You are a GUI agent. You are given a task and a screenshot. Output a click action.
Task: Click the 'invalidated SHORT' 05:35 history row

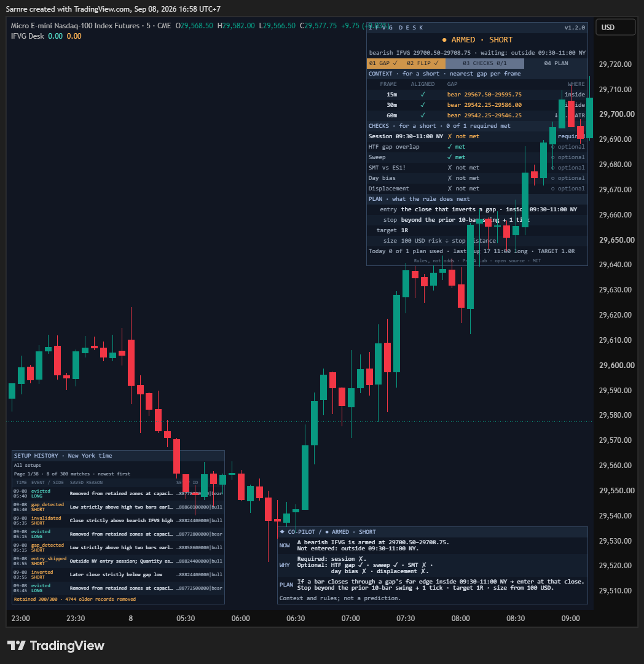[118, 520]
